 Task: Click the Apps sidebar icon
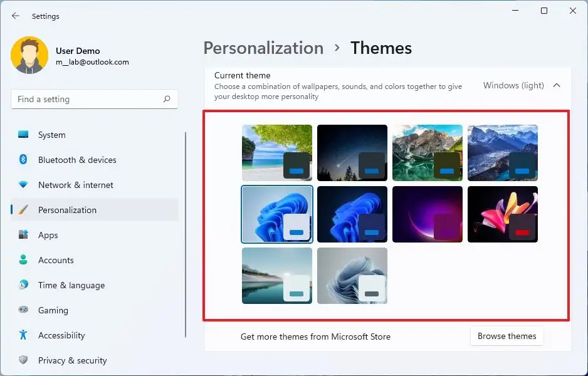tap(23, 235)
